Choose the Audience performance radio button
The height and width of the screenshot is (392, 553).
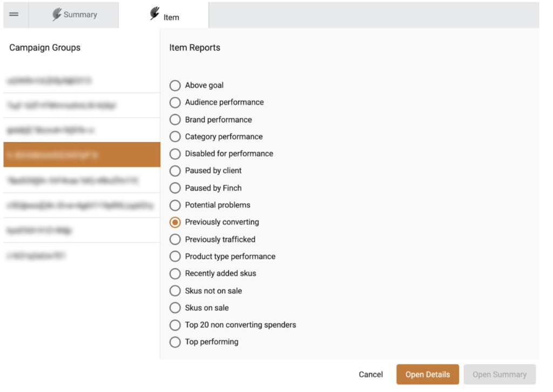click(x=175, y=103)
